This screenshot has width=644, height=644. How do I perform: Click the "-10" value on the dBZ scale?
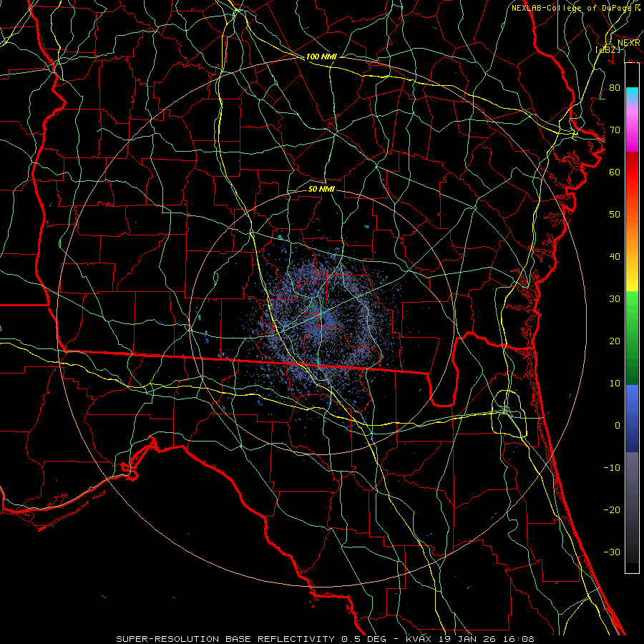click(x=612, y=468)
